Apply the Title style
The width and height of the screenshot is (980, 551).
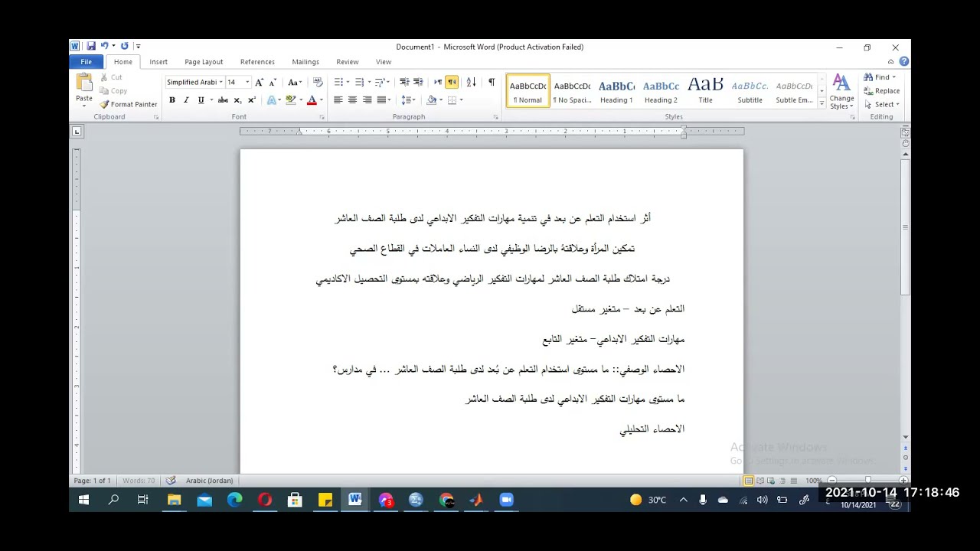coord(705,91)
